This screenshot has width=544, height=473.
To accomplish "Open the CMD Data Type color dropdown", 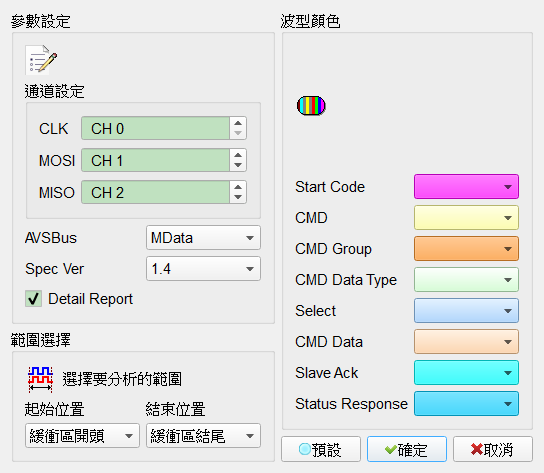I will (466, 280).
